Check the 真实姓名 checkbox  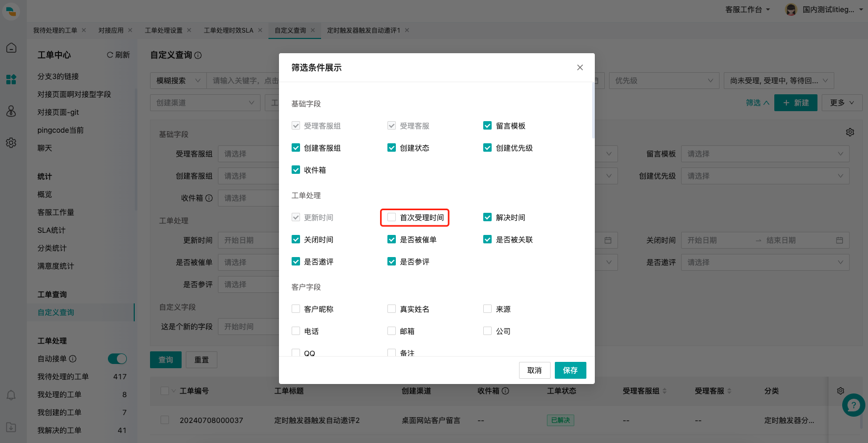pyautogui.click(x=392, y=309)
